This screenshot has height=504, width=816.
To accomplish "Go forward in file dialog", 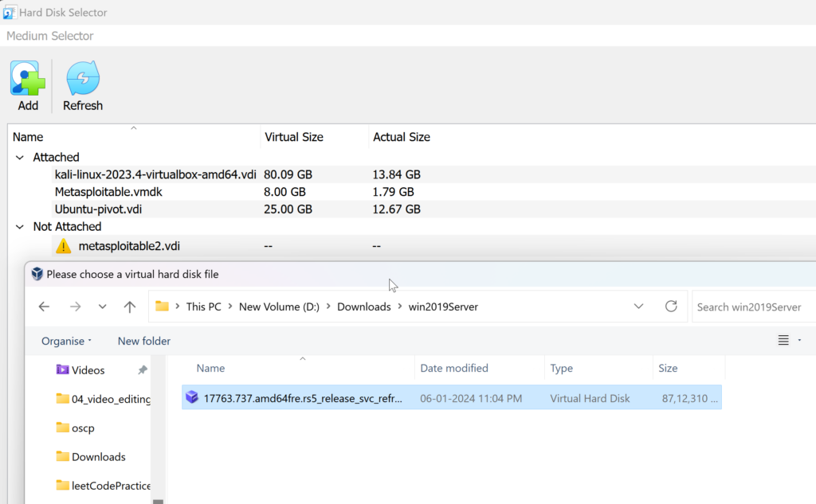I will coord(76,307).
